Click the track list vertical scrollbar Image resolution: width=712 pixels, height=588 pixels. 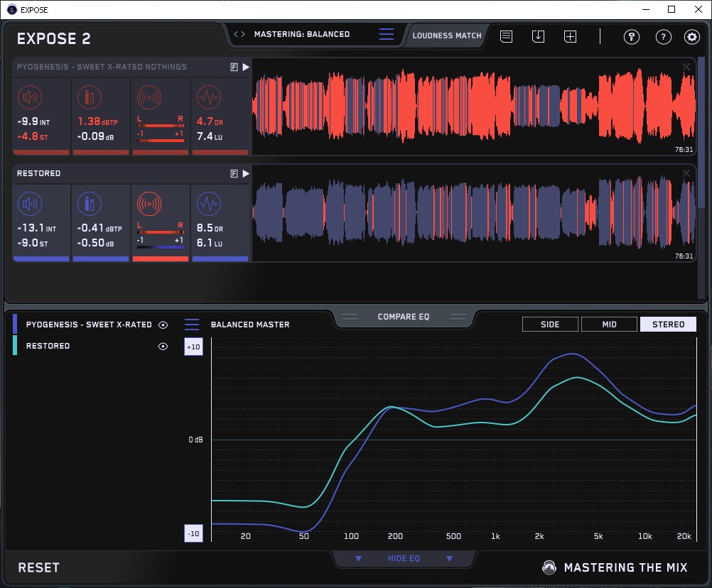point(702,131)
